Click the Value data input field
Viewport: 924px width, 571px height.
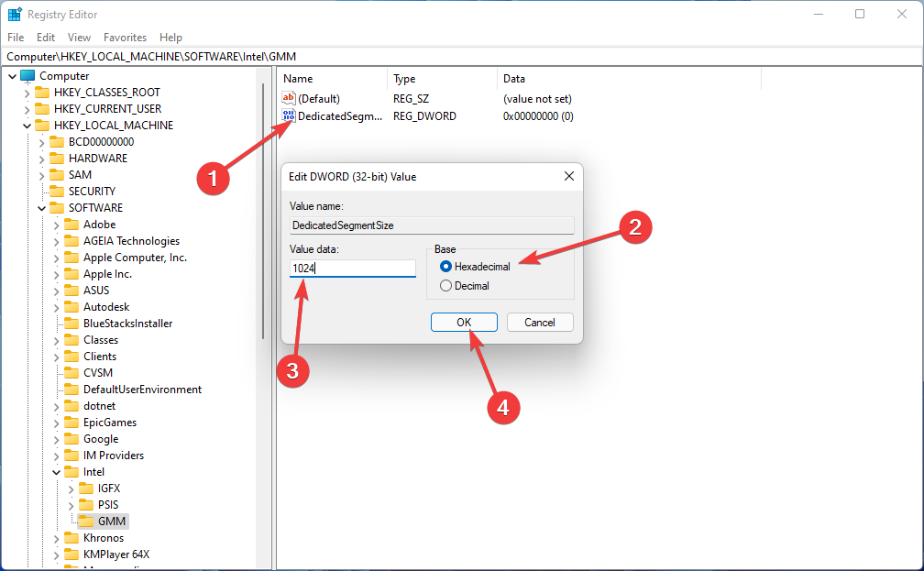coord(352,269)
